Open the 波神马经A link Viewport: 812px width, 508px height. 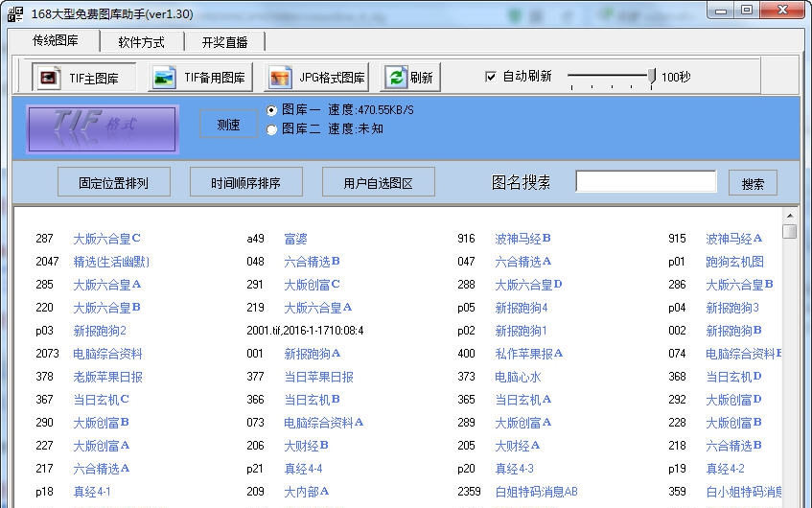pyautogui.click(x=733, y=239)
